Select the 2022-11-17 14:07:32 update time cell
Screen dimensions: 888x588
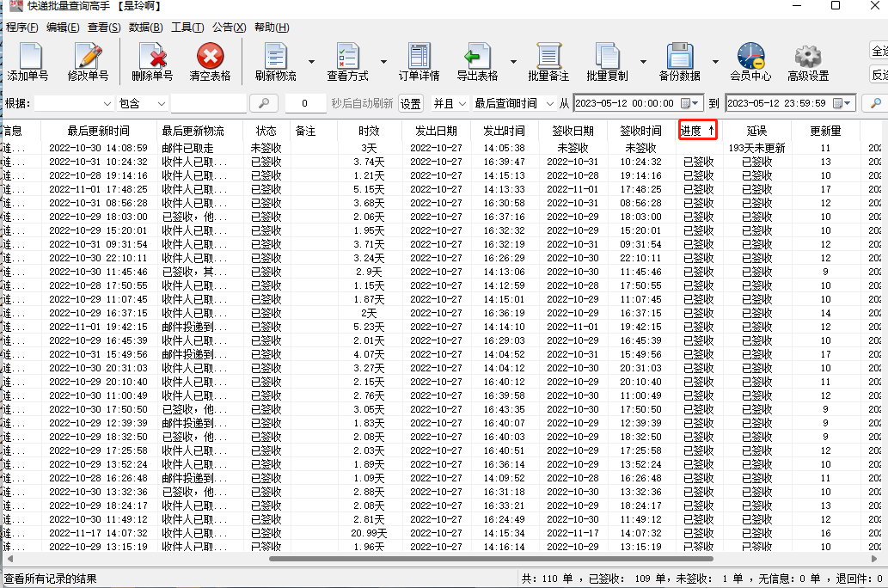pyautogui.click(x=99, y=533)
